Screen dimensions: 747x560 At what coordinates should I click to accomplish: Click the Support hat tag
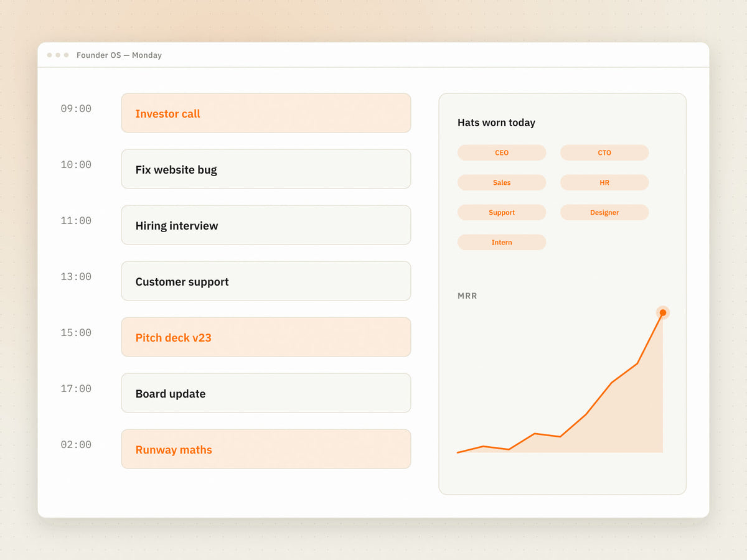(x=502, y=212)
